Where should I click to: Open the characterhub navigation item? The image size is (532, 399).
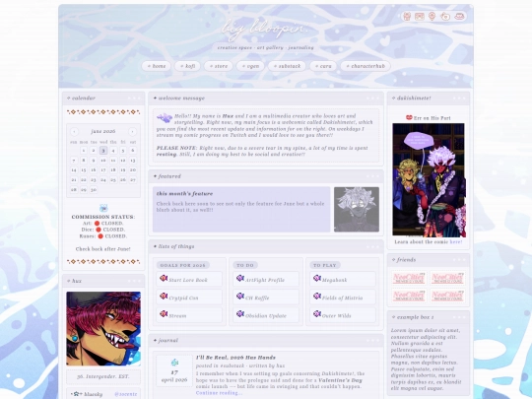[x=366, y=66]
